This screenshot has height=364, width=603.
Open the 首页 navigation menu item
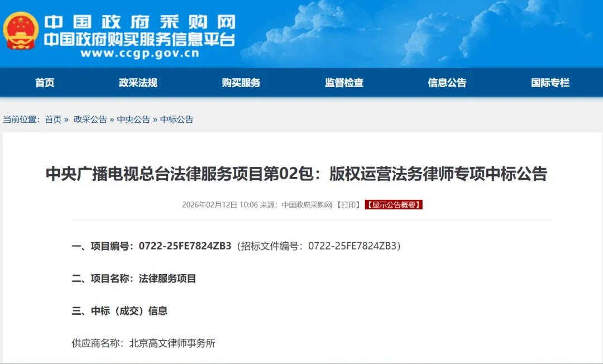[x=45, y=83]
